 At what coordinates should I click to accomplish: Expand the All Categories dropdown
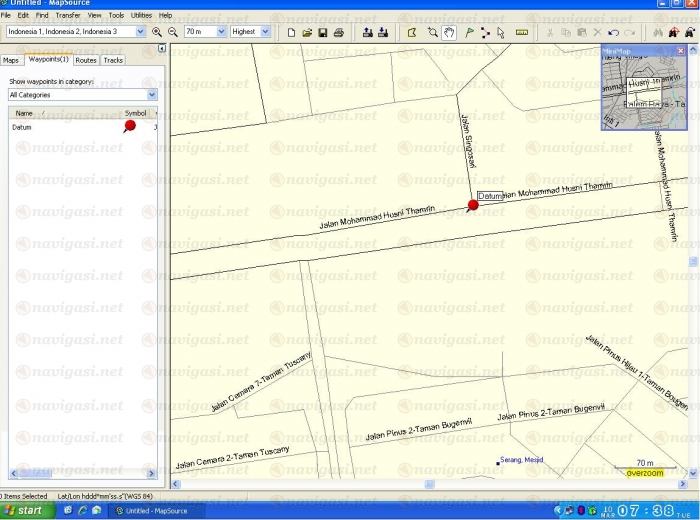click(152, 94)
